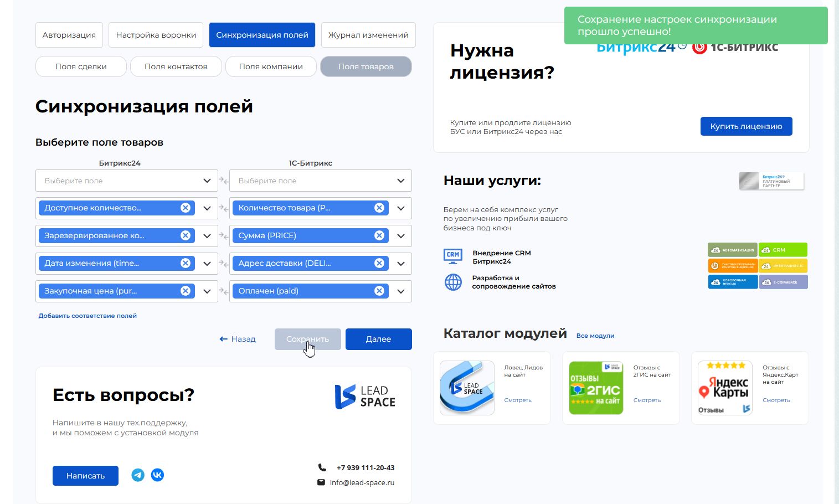Remove the Закупочная цена field chip

click(x=186, y=291)
